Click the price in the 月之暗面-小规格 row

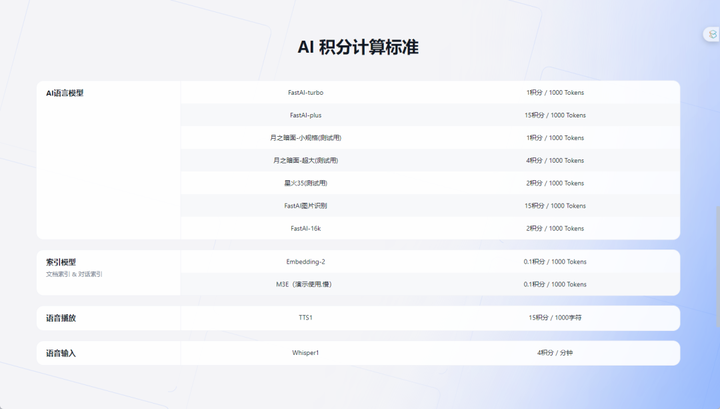coord(555,138)
